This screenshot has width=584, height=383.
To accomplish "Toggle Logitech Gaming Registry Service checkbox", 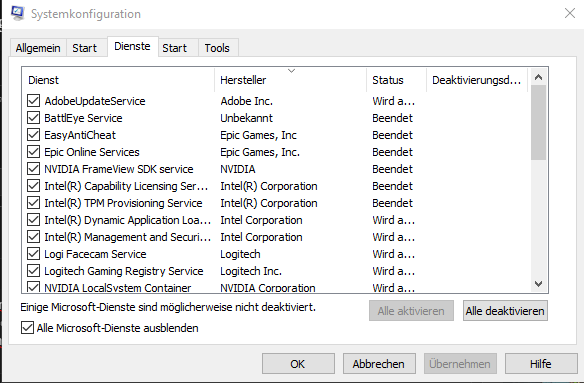I will click(x=34, y=271).
